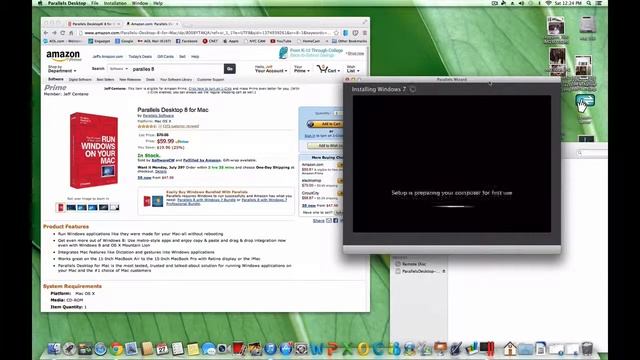Open the Gift Cards link
Screen dimensions: 640x360
(165, 57)
